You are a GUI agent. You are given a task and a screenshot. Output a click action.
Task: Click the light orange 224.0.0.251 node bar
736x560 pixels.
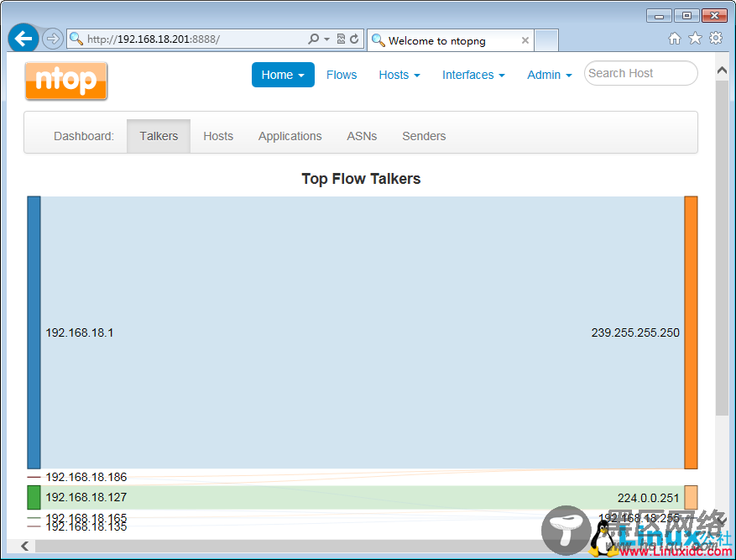coord(691,498)
